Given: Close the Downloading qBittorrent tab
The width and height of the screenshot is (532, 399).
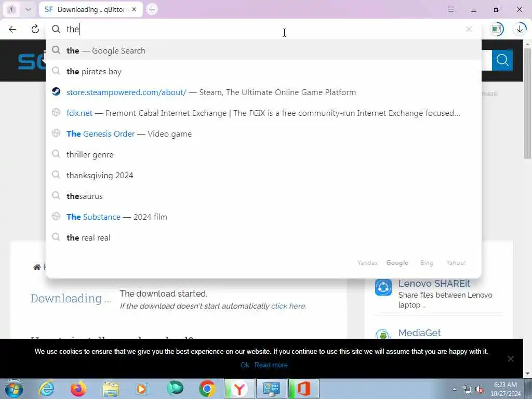Looking at the screenshot, I should click(134, 9).
